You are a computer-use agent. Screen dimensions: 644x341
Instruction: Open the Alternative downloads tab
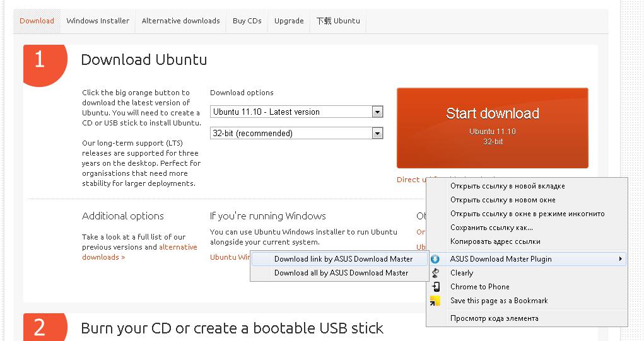(181, 21)
